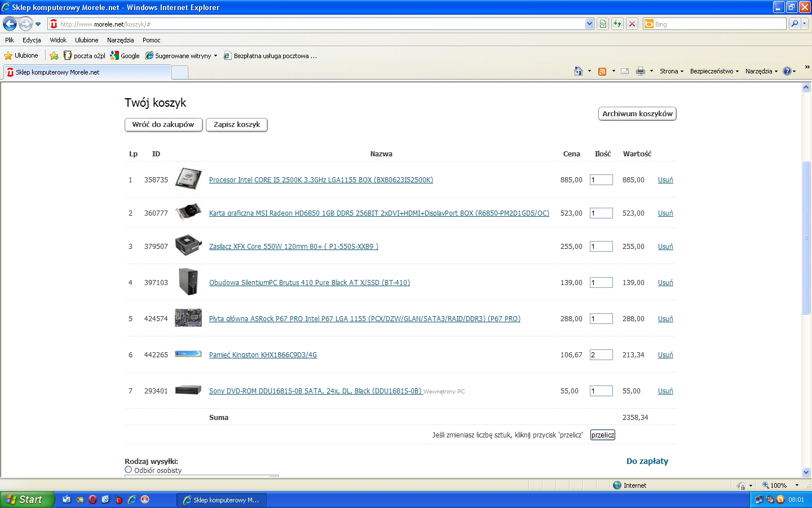Click the Windows Start button
Screen dimensions: 812x508
coord(27,500)
